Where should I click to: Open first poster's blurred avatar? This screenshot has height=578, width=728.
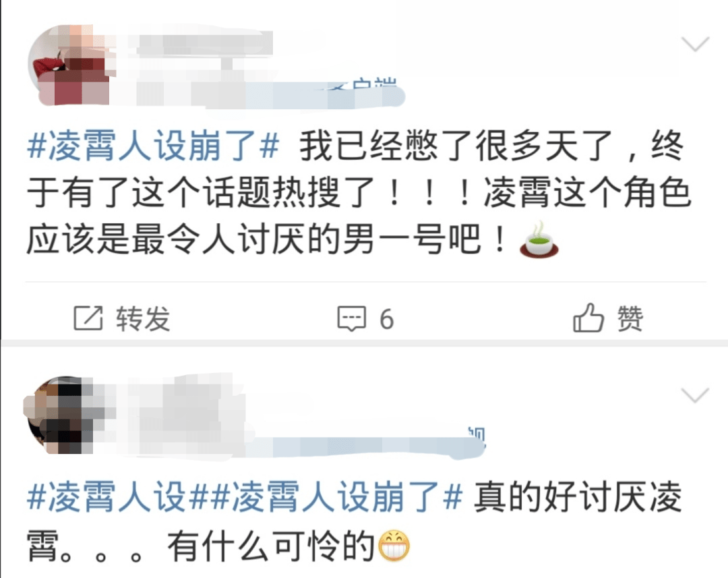pos(71,65)
